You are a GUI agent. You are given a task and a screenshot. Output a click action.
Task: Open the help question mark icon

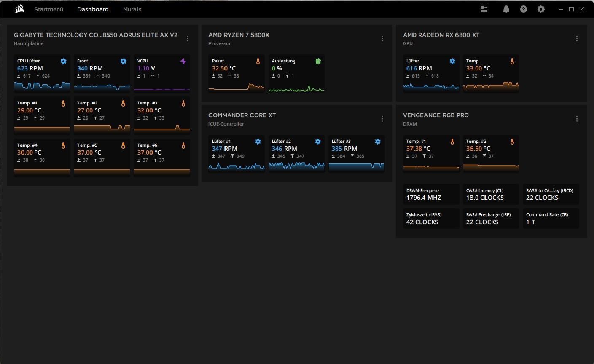click(524, 9)
